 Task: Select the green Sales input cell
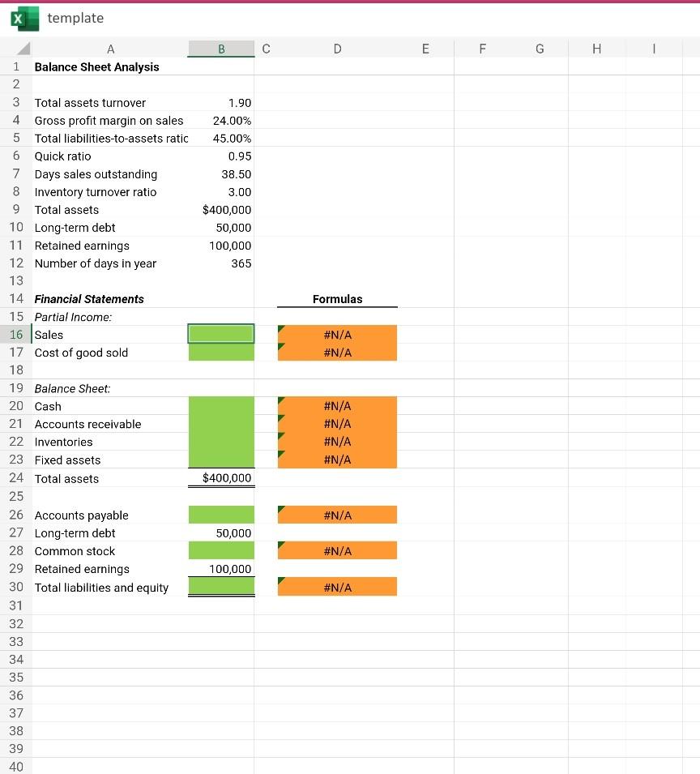220,334
